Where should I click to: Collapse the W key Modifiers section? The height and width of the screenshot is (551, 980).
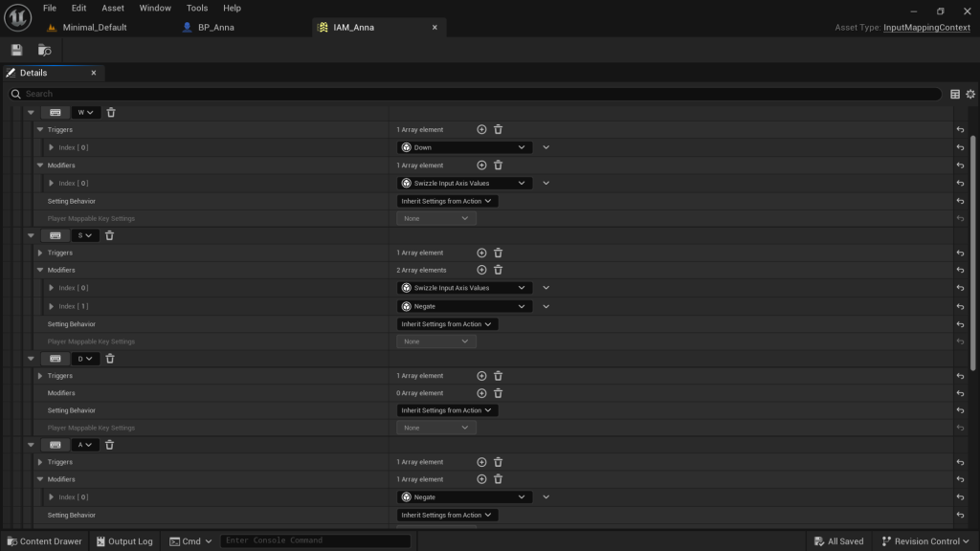[40, 165]
